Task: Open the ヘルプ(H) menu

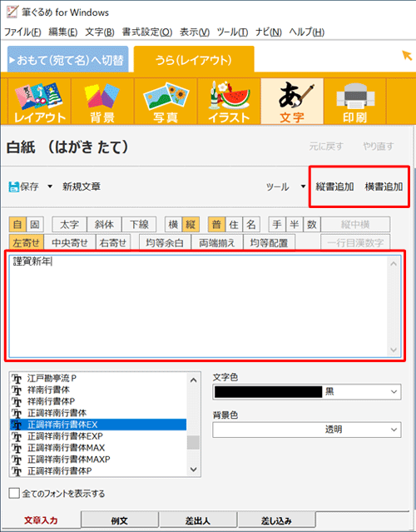Action: tap(306, 32)
